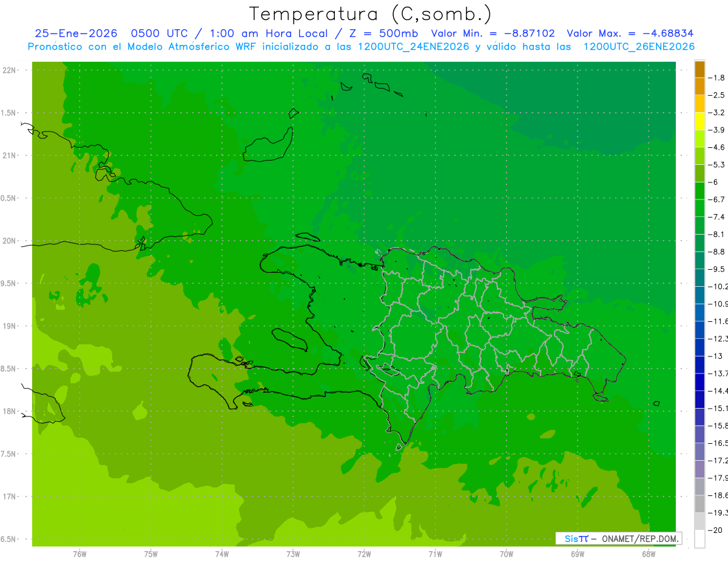Click the "-4.6" colorbar label
Image resolution: width=728 pixels, height=562 pixels.
pyautogui.click(x=717, y=147)
